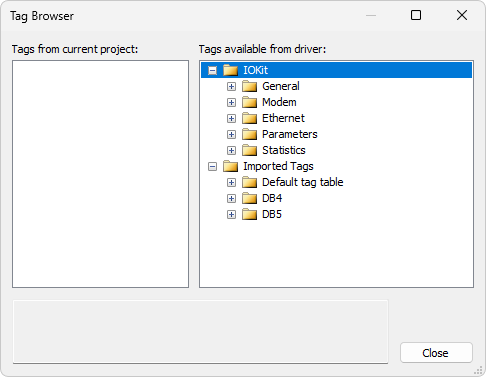Close the Tag Browser window with X
Viewport: 486px width, 377px height.
coord(462,15)
